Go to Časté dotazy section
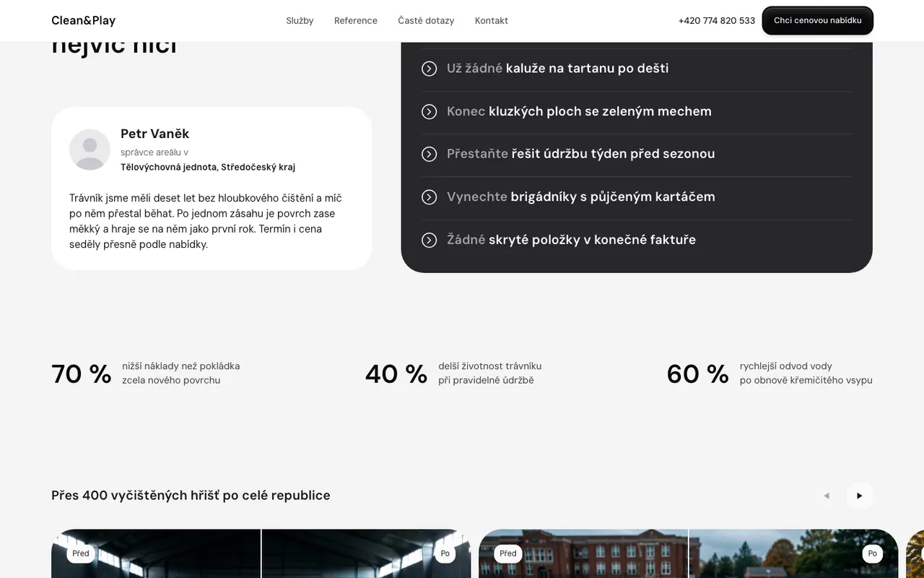 (x=426, y=21)
